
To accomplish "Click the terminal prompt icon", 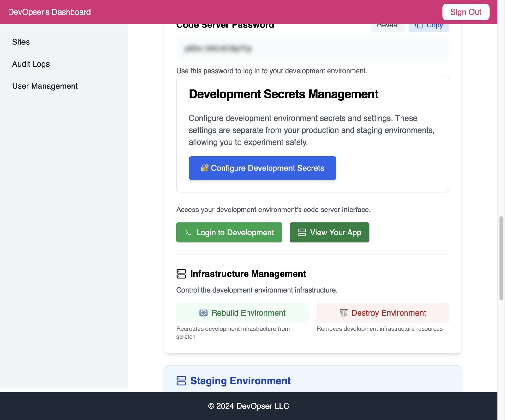I will coord(188,233).
